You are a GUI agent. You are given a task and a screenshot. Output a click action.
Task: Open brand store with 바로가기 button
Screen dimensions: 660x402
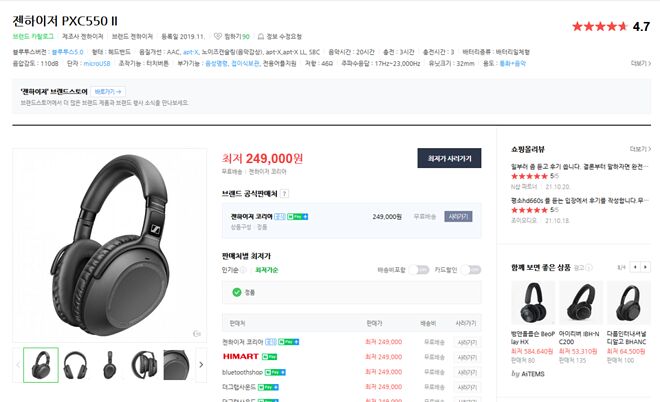[108, 92]
